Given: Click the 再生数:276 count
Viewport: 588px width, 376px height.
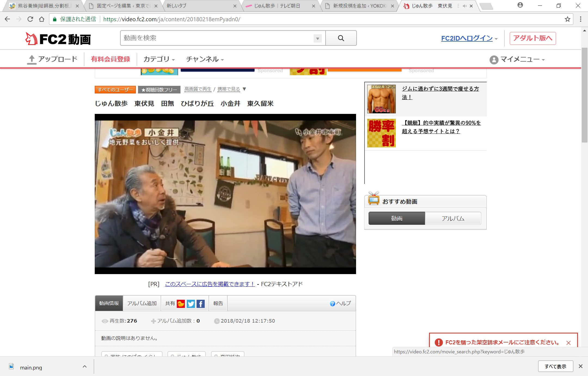Looking at the screenshot, I should tap(123, 321).
